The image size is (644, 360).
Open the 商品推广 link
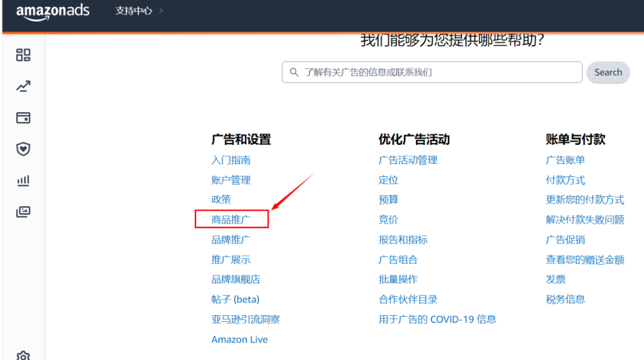231,219
